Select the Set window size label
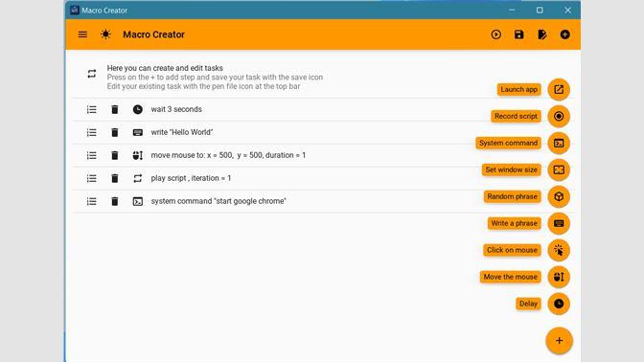Image resolution: width=644 pixels, height=362 pixels. (512, 170)
